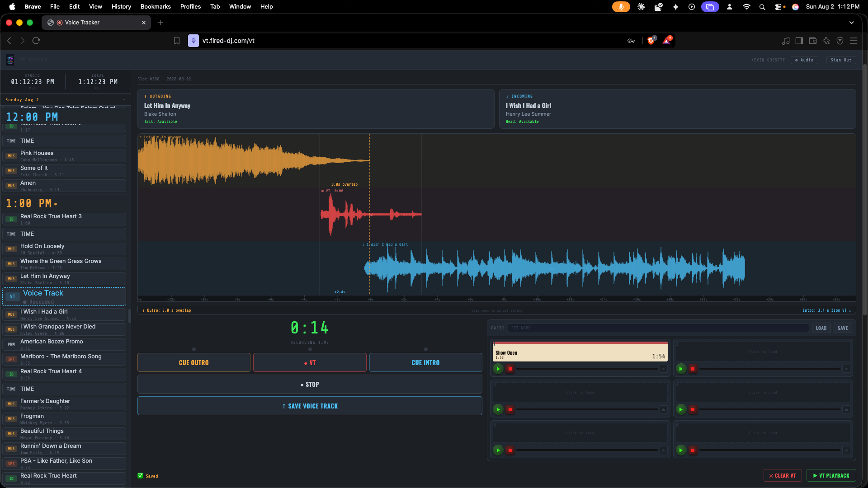This screenshot has width=868, height=488.
Task: Select Voice Track item in playlist
Action: coord(64,296)
